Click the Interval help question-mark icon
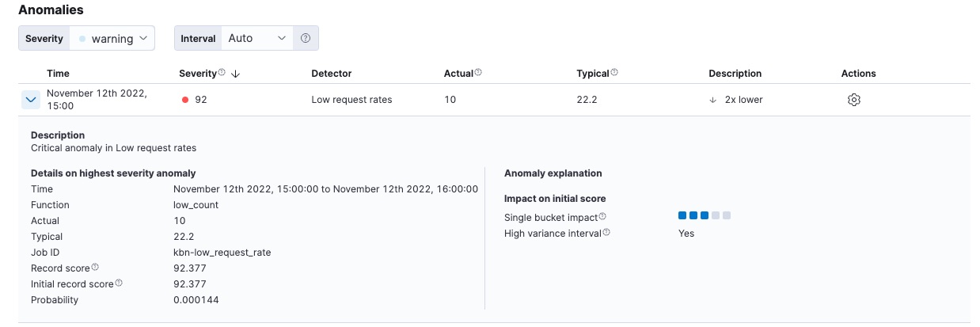Viewport: 980px width, 327px height. [x=306, y=38]
